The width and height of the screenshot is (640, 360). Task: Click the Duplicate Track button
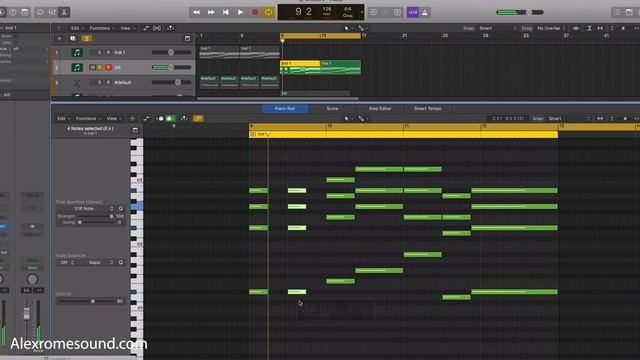73,38
